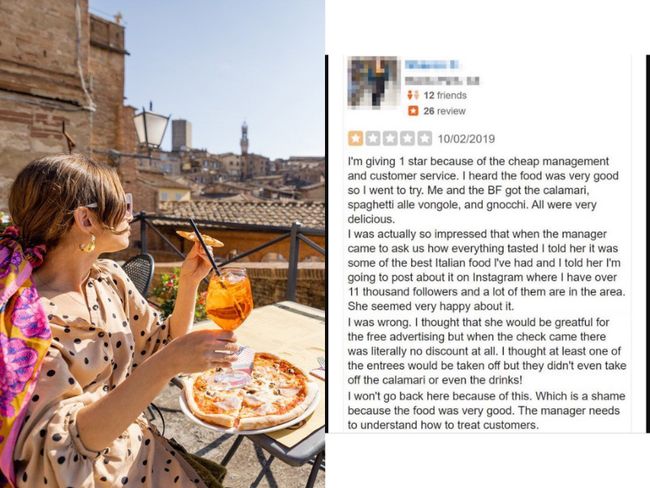Select the second gray rating star

click(x=373, y=138)
